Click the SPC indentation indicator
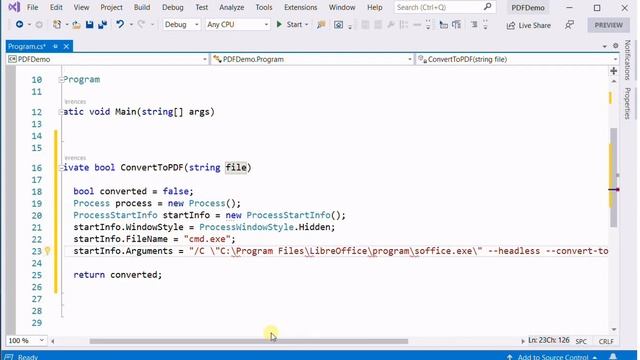Screen dimensions: 640x360 [581, 341]
